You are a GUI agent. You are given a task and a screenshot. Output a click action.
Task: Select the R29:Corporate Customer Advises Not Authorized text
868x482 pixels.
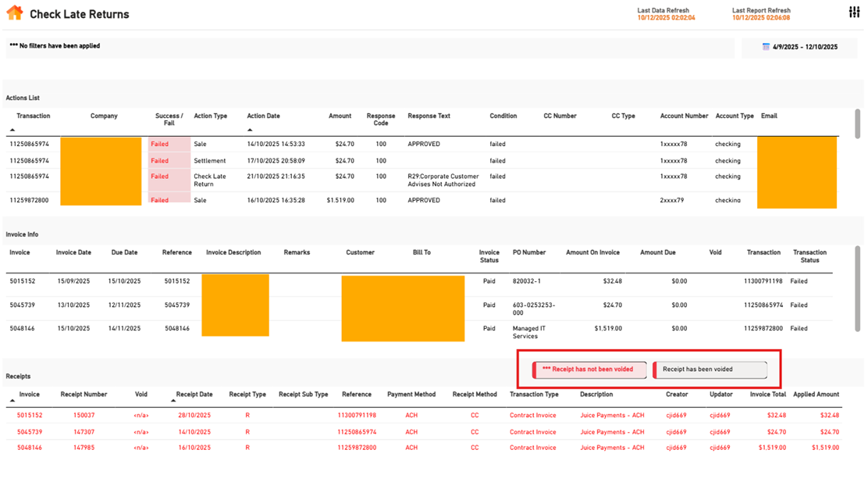[x=443, y=180]
